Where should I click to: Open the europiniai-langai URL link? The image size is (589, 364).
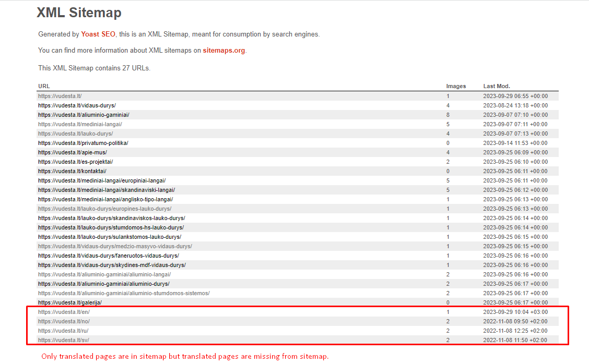[x=102, y=180]
